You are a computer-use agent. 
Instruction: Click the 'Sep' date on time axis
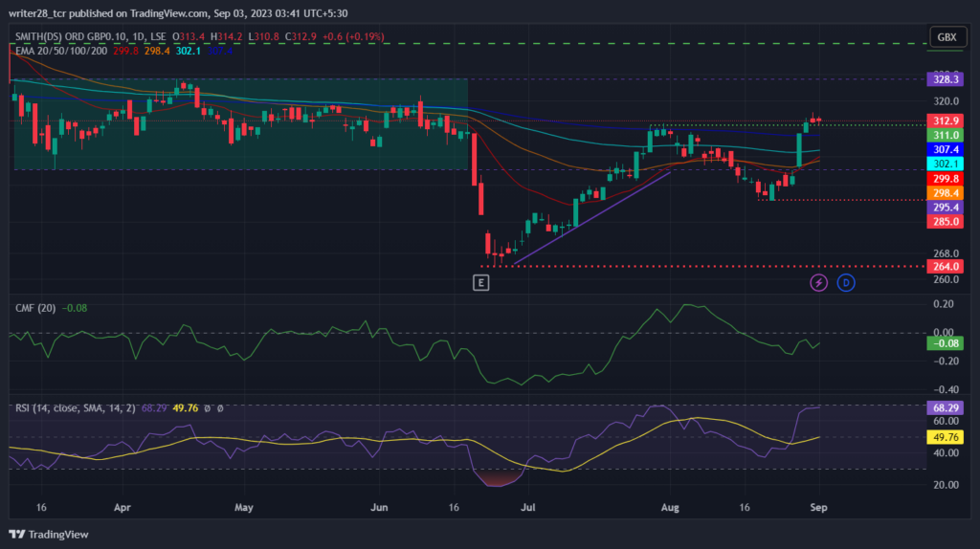pyautogui.click(x=819, y=507)
